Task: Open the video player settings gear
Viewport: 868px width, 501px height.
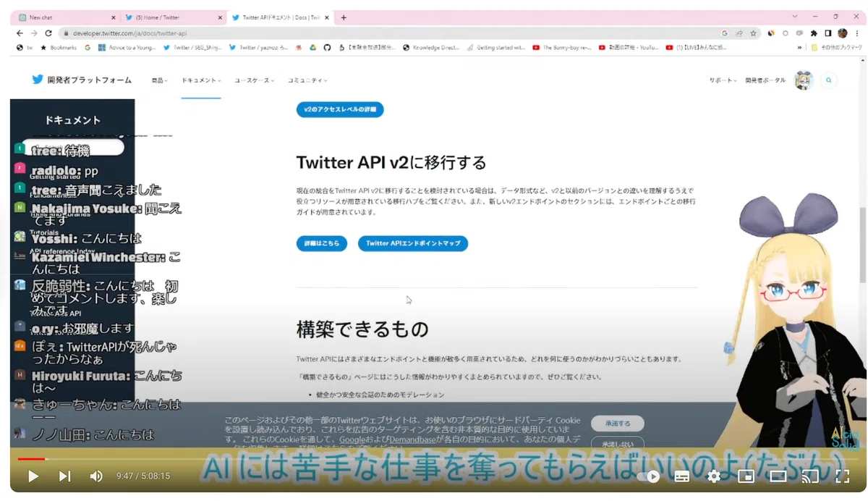Action: [714, 476]
